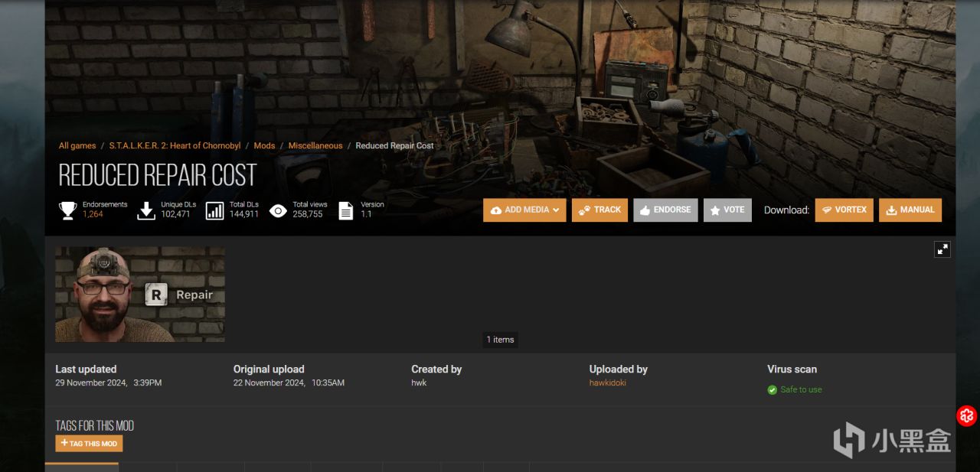Click the 22 November 2024 upload date

(x=289, y=383)
